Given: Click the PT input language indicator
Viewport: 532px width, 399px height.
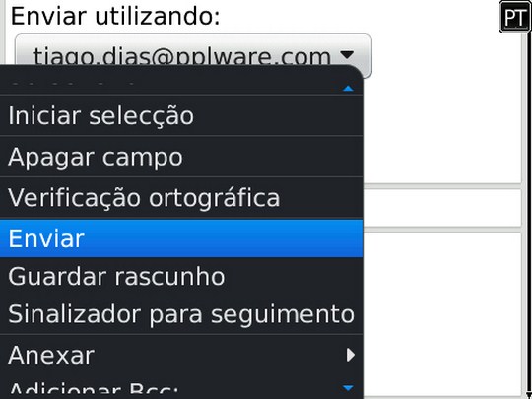Looking at the screenshot, I should tap(515, 17).
